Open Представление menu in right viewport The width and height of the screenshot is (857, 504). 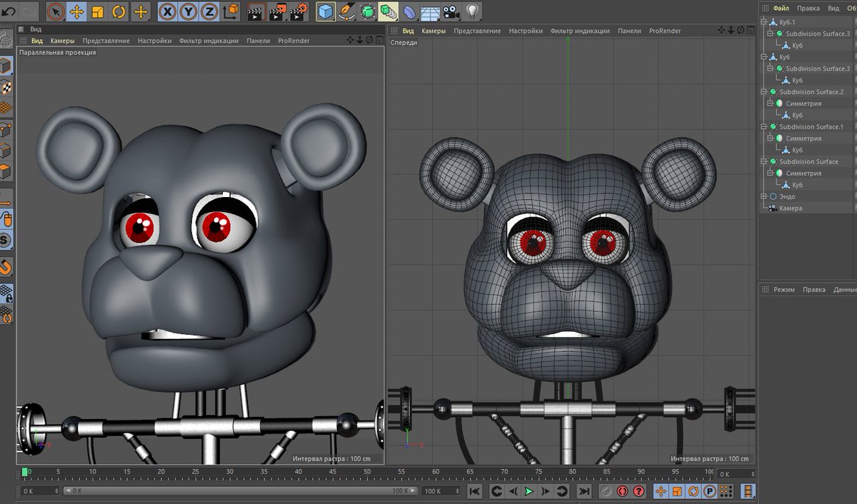tap(477, 31)
